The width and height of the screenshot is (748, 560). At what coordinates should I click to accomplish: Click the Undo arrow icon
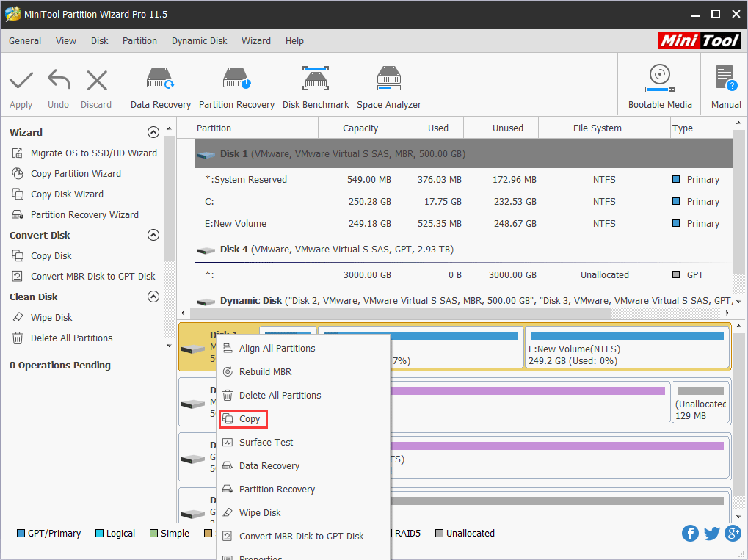click(59, 80)
